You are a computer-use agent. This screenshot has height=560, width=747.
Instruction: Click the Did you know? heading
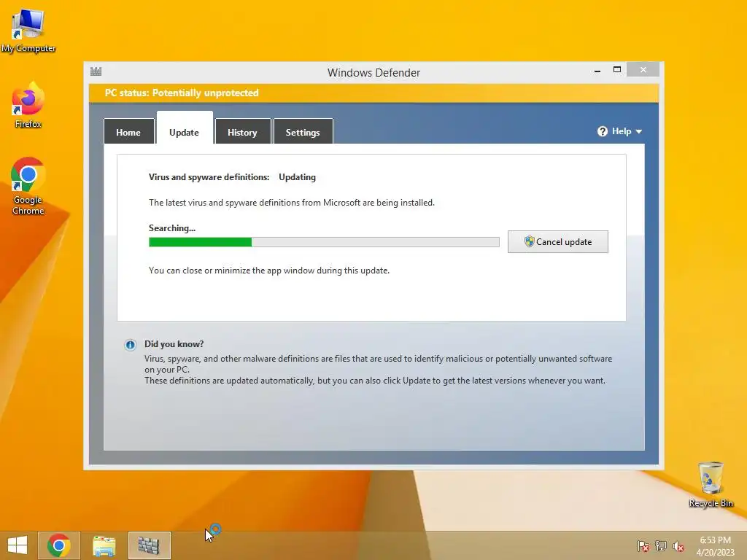(174, 344)
